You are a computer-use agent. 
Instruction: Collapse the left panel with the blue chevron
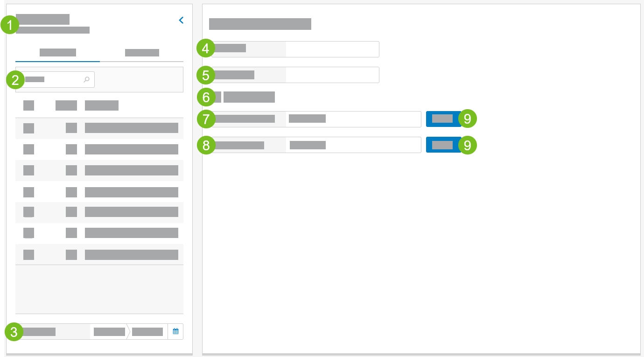(x=181, y=20)
